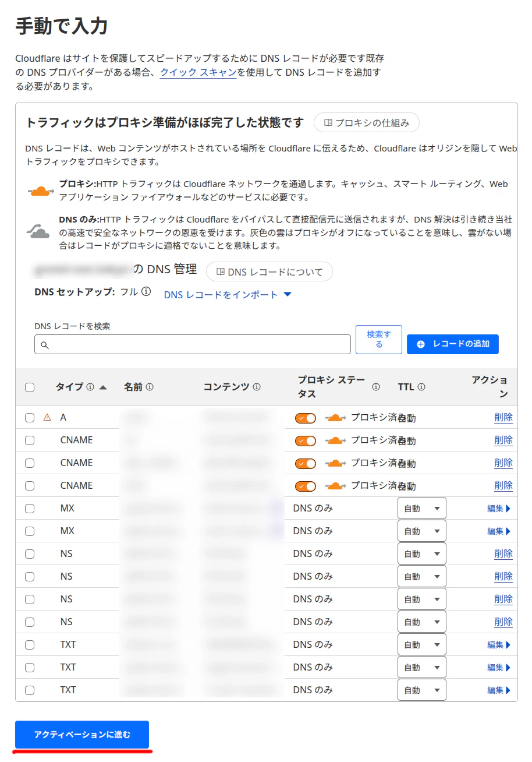Click the warning triangle on the A record

(47, 417)
